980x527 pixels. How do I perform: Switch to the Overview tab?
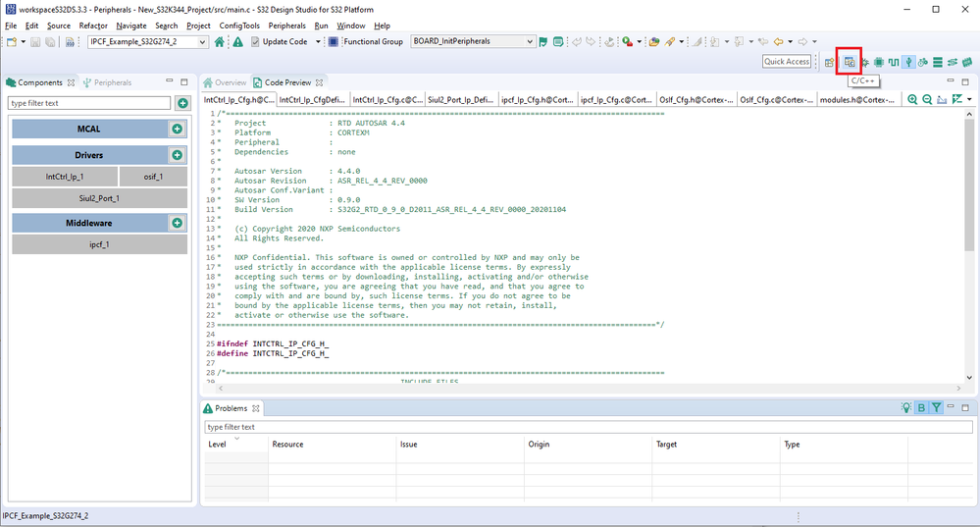pyautogui.click(x=225, y=82)
